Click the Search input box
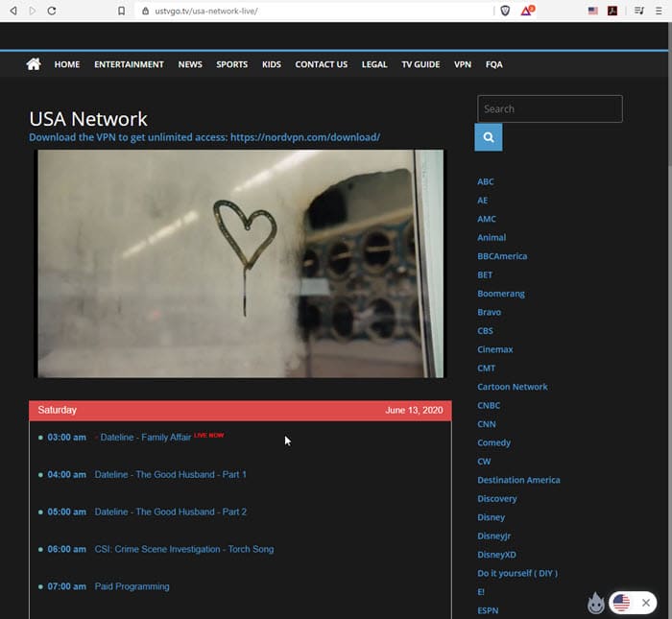 [x=550, y=108]
